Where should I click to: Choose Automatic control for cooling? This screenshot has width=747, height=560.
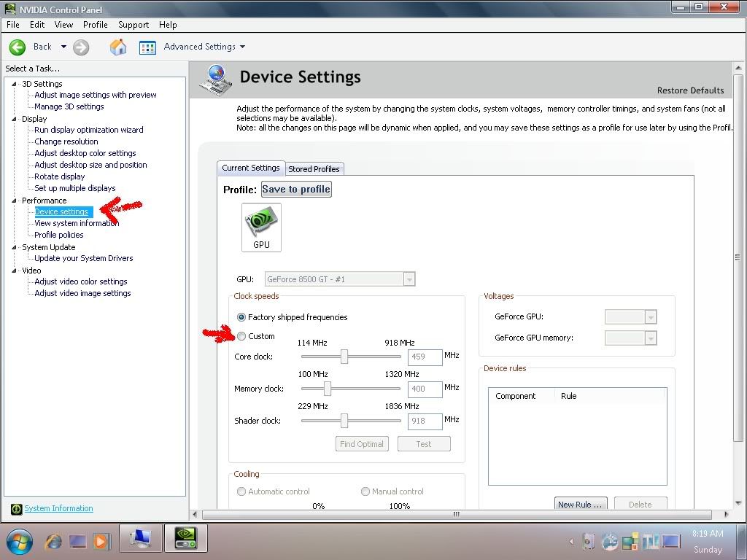pos(241,491)
